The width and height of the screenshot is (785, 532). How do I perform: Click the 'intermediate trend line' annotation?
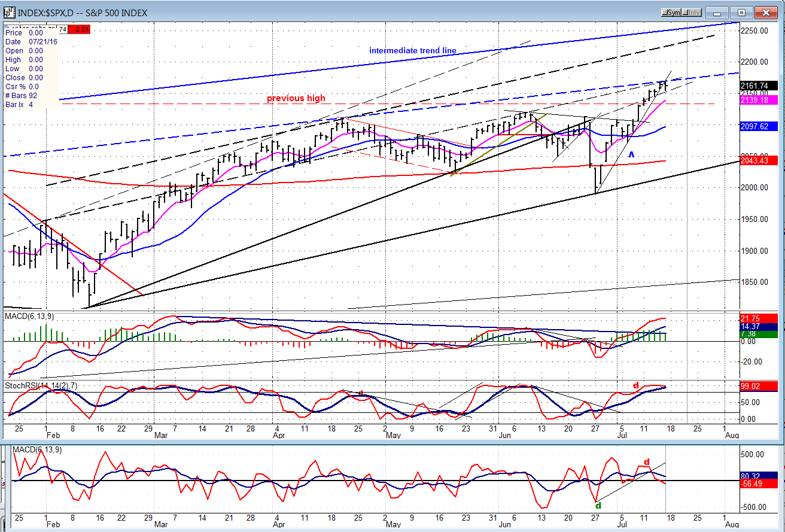point(413,50)
